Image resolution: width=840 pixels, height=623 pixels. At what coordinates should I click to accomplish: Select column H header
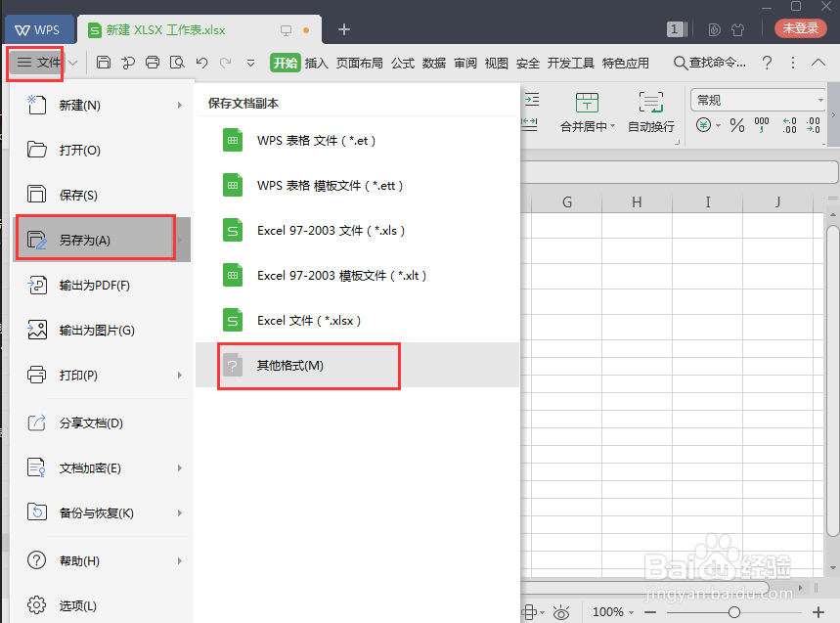coord(637,202)
